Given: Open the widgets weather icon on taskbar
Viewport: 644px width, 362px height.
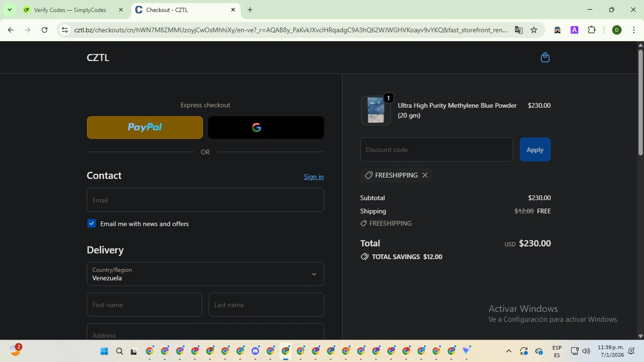Looking at the screenshot, I should pos(15,350).
